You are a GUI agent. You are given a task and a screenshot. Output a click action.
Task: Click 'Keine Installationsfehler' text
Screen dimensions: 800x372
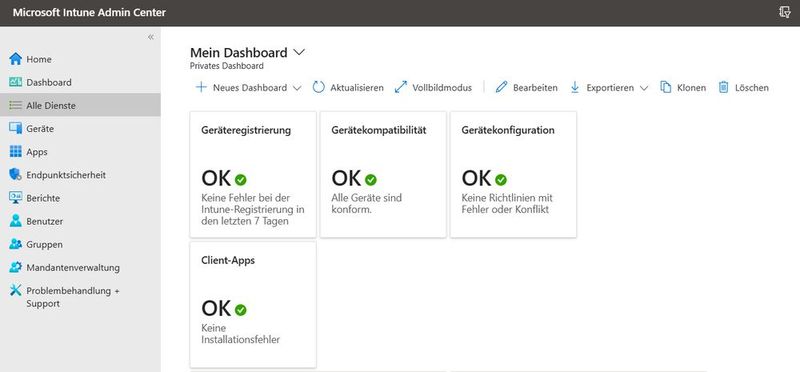click(241, 334)
